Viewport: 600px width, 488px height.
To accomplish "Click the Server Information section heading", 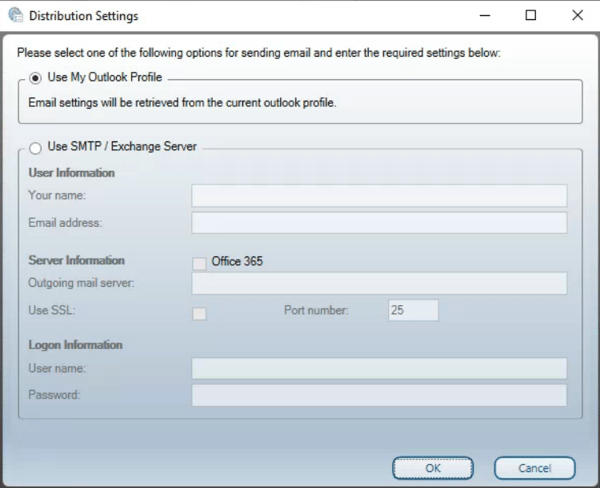I will 77,260.
